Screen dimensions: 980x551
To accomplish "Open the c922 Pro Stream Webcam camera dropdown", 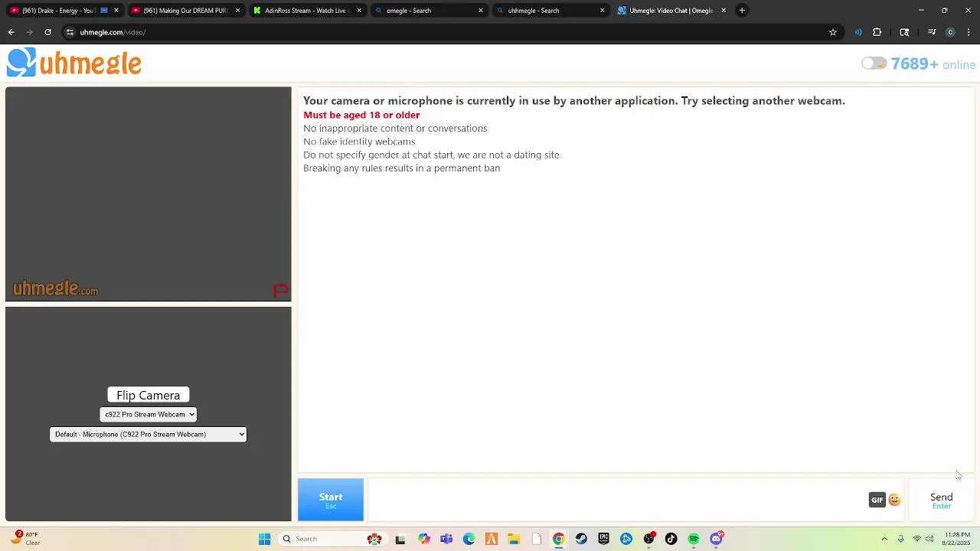I will click(x=149, y=414).
